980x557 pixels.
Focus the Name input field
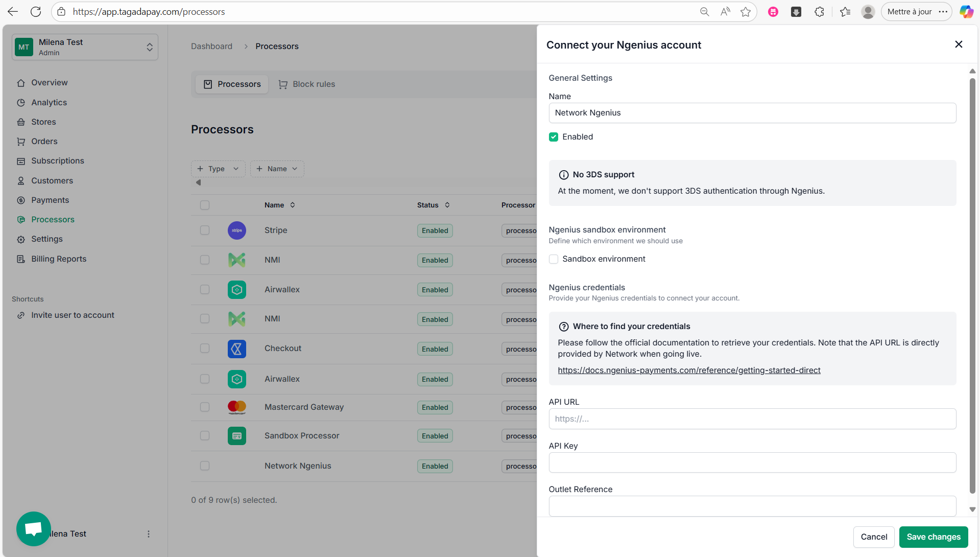(752, 113)
